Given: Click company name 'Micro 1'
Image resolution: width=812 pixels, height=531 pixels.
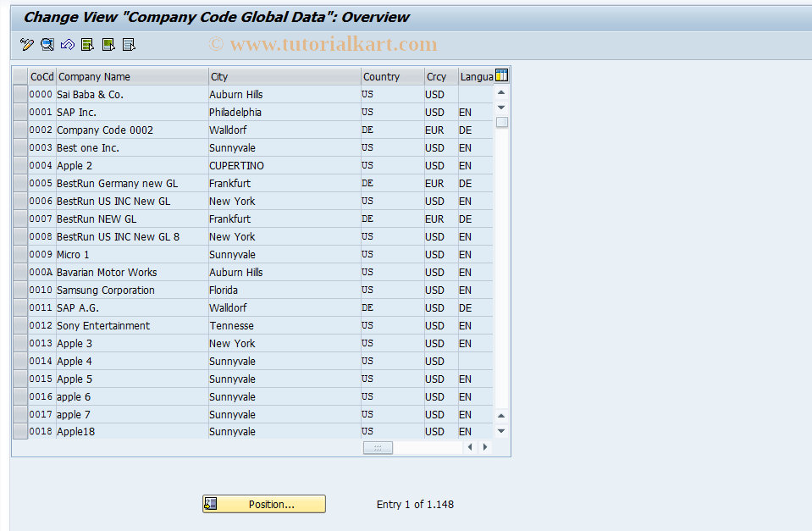Looking at the screenshot, I should 73,254.
